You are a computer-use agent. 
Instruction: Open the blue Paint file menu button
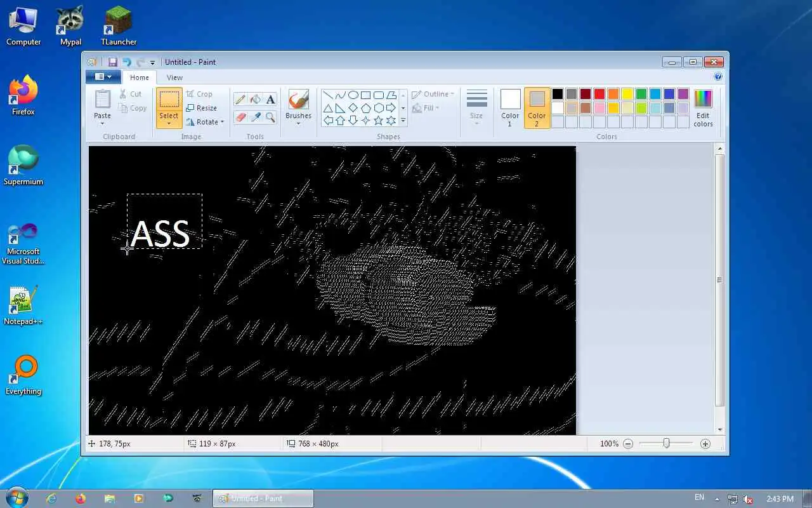point(103,77)
